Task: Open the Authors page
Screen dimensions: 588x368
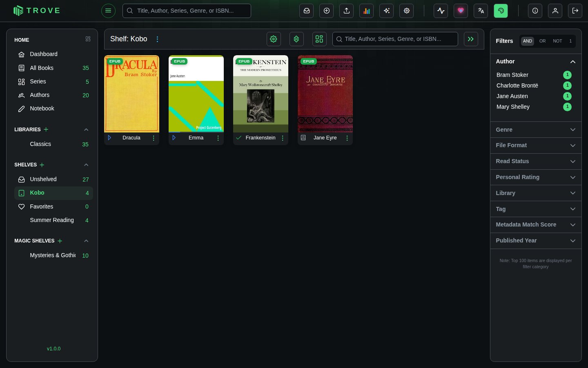Action: [x=53, y=95]
